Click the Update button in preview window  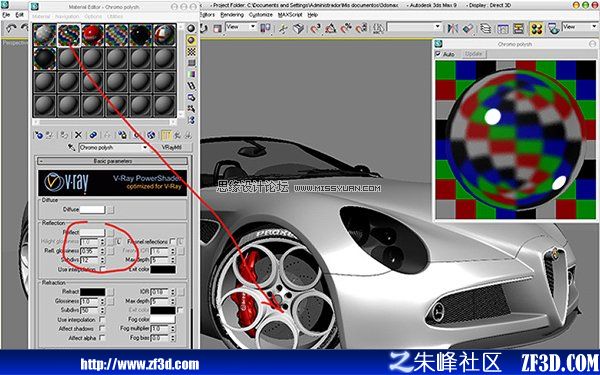(474, 54)
